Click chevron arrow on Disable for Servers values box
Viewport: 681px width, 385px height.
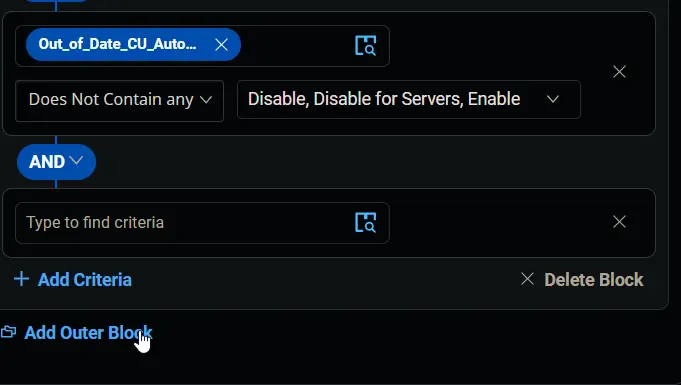point(552,99)
